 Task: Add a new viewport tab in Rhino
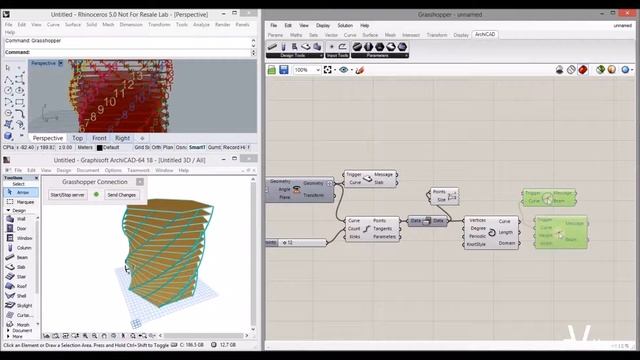(142, 138)
